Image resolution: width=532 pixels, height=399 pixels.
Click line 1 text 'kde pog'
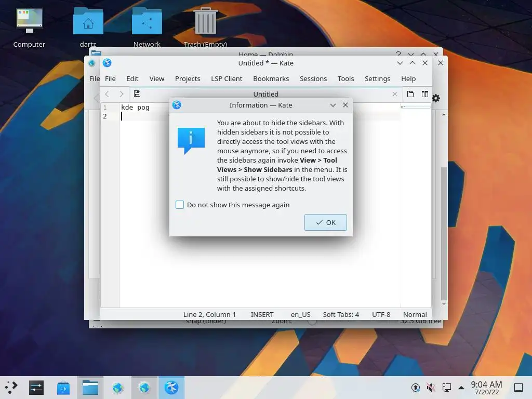[135, 107]
